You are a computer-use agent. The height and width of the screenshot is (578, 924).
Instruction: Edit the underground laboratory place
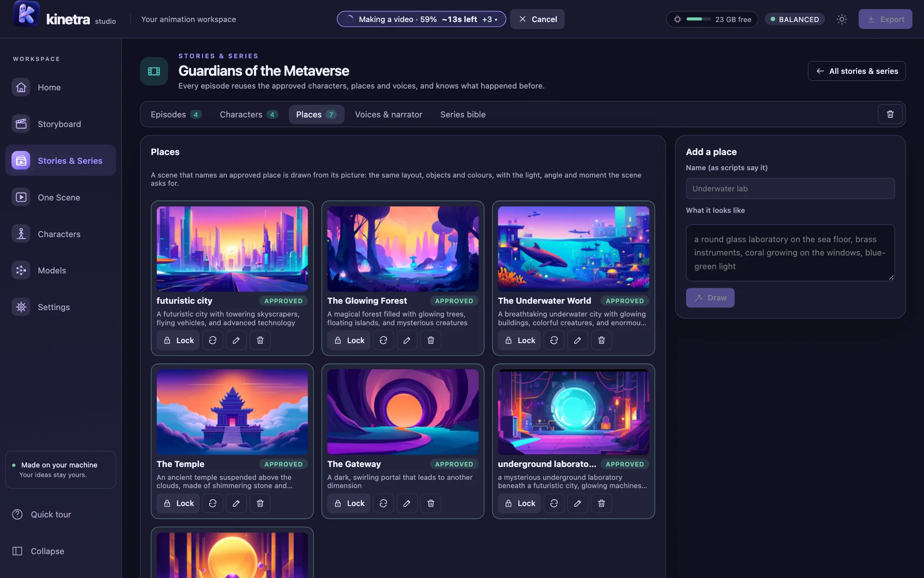click(577, 503)
